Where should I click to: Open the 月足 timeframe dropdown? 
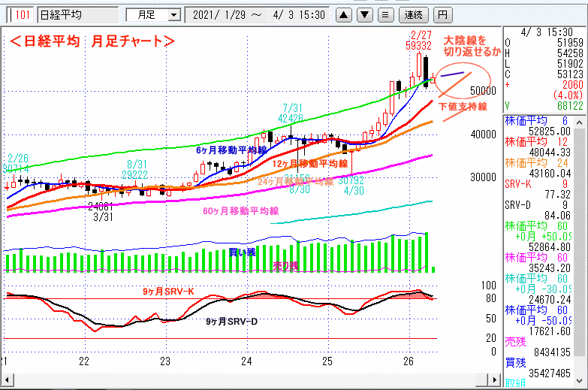pos(173,15)
